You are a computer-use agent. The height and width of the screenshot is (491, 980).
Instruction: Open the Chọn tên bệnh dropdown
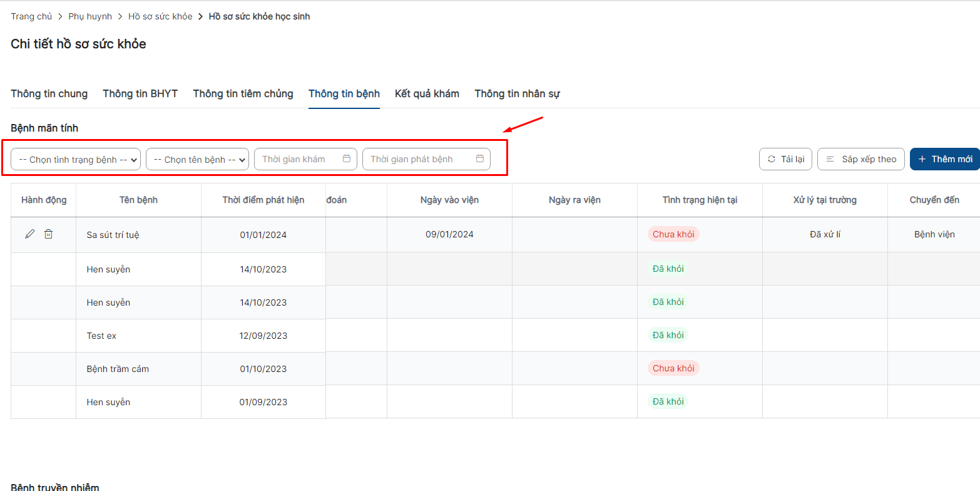198,159
